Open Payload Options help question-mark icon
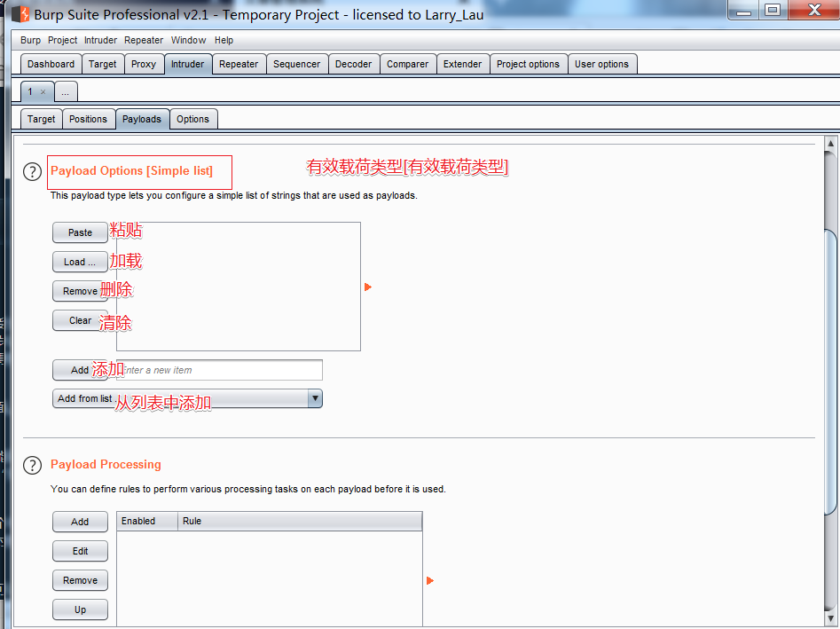 pos(32,171)
